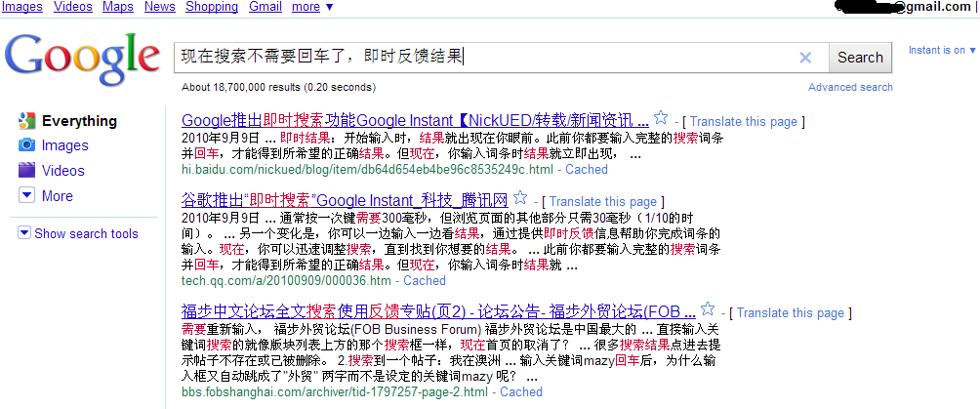Click the Everything icon in sidebar
Image resolution: width=980 pixels, height=409 pixels.
26,121
